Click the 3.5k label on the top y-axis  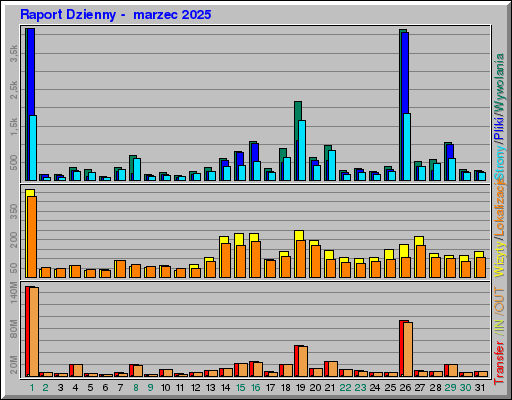[x=14, y=54]
